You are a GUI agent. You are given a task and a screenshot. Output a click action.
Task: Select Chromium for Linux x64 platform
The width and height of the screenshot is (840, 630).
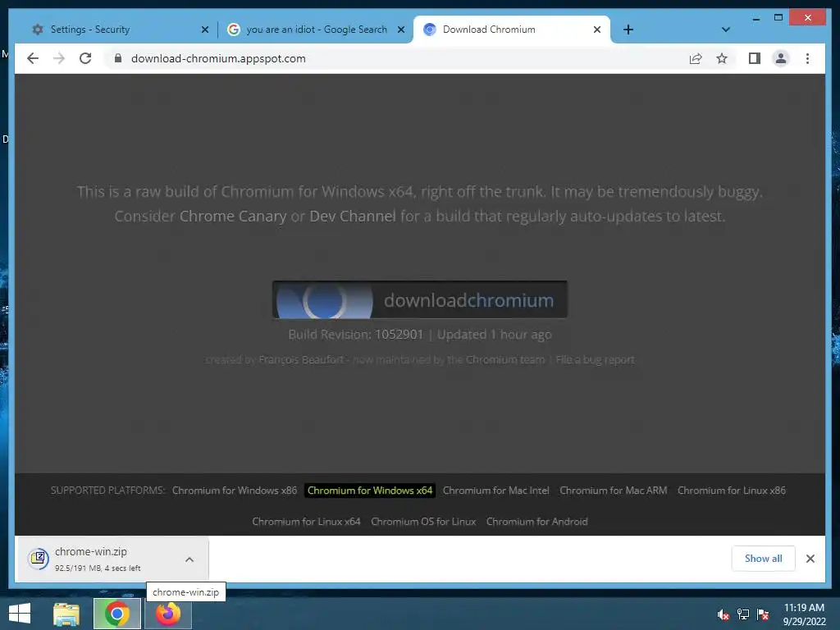point(306,521)
